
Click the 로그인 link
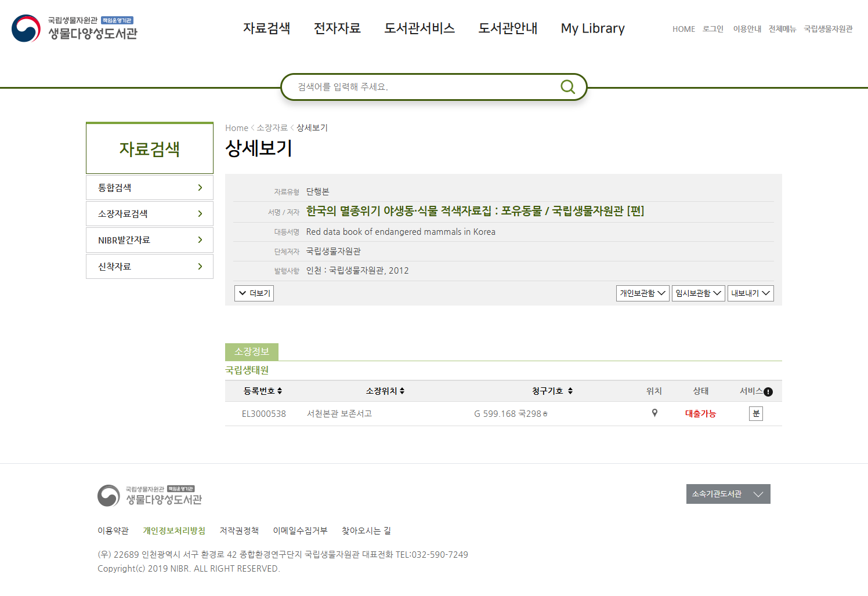click(713, 29)
